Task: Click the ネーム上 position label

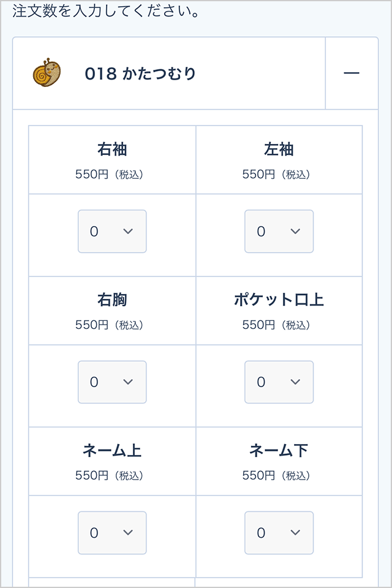Action: [x=112, y=450]
